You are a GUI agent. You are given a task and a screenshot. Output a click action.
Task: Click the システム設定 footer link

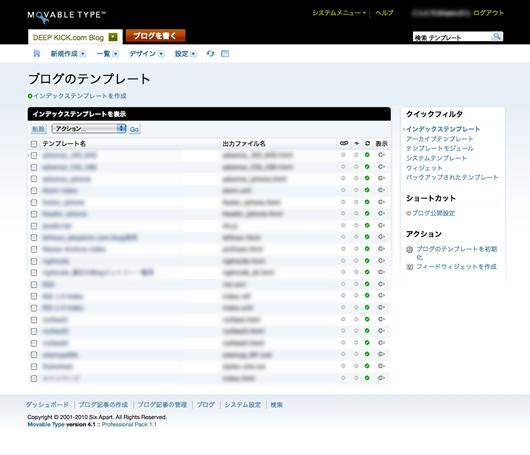pyautogui.click(x=243, y=405)
